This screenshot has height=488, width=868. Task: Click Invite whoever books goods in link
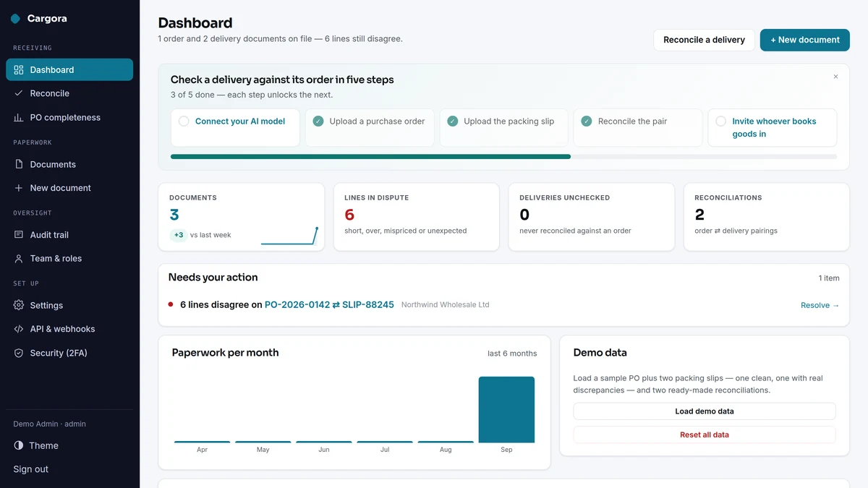pyautogui.click(x=774, y=127)
